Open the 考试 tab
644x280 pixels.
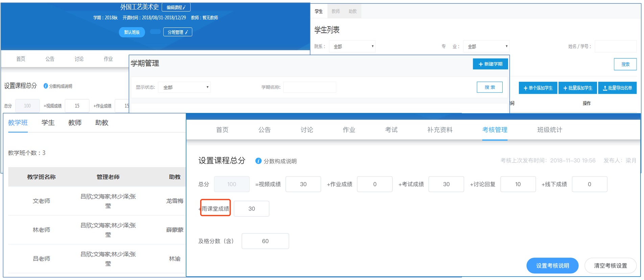coord(391,130)
